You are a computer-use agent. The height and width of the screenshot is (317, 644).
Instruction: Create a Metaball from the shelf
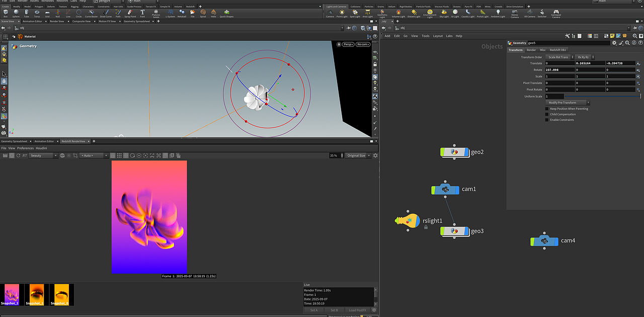[x=182, y=13]
